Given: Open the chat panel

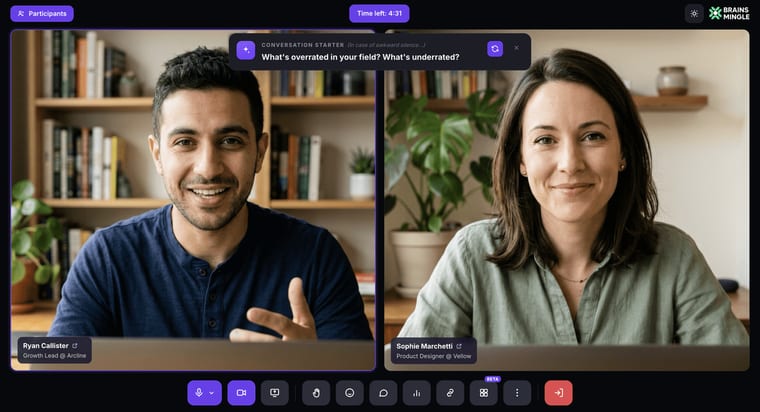Looking at the screenshot, I should (383, 393).
